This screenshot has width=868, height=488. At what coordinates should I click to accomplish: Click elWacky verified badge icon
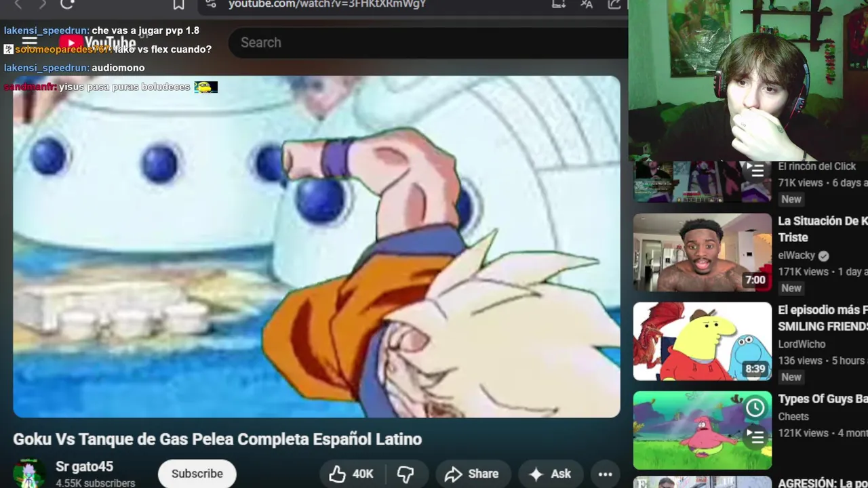coord(823,256)
